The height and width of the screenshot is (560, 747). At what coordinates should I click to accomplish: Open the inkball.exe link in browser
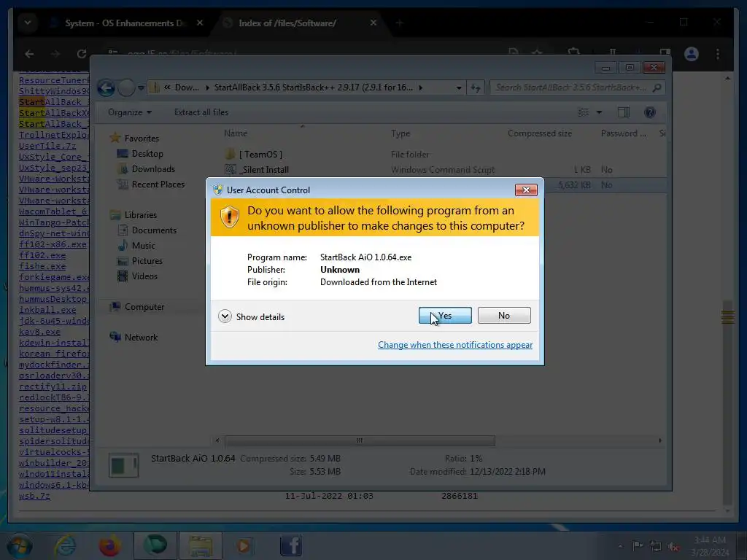tap(47, 309)
